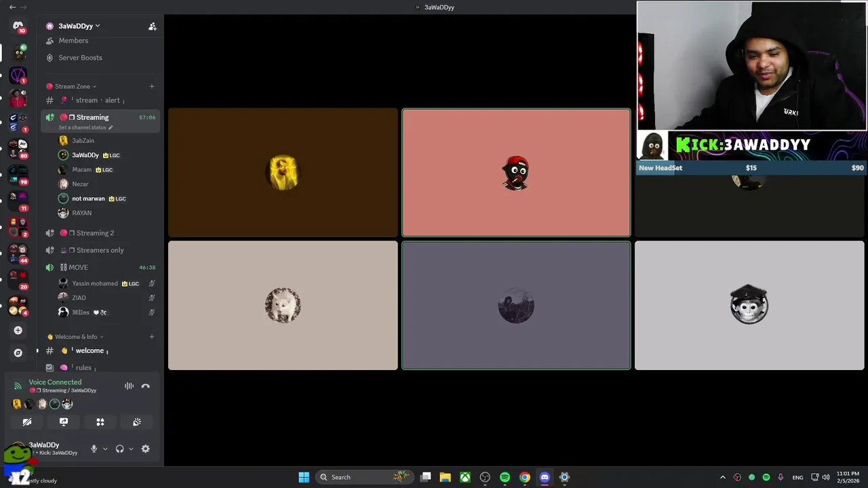The width and height of the screenshot is (868, 488).
Task: Click the share your screen button
Action: tap(64, 422)
